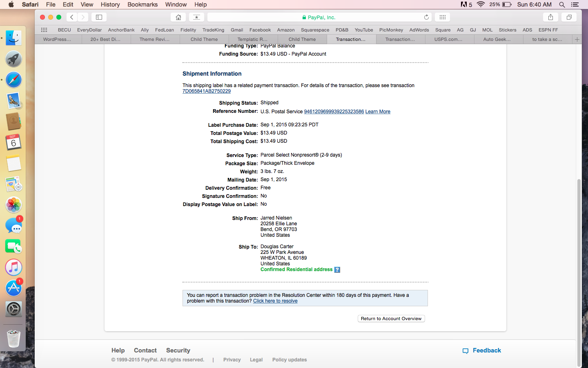The height and width of the screenshot is (368, 588).
Task: Open the Window menu
Action: (x=176, y=4)
